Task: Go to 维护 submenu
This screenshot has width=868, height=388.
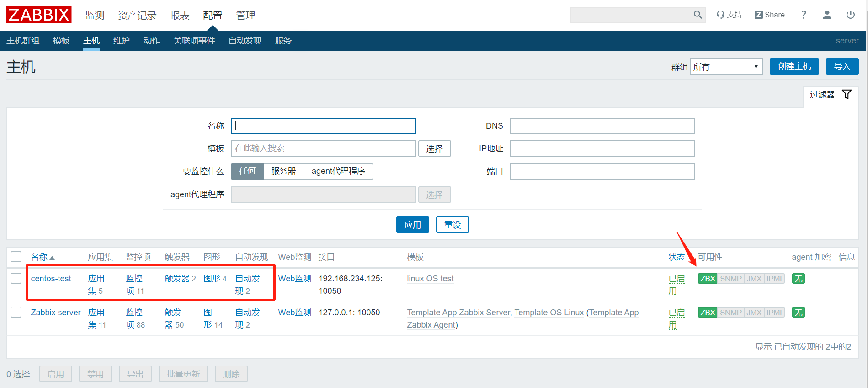Action: click(122, 41)
